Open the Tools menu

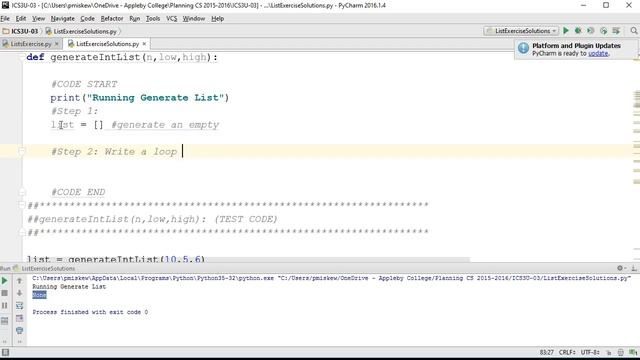153,18
